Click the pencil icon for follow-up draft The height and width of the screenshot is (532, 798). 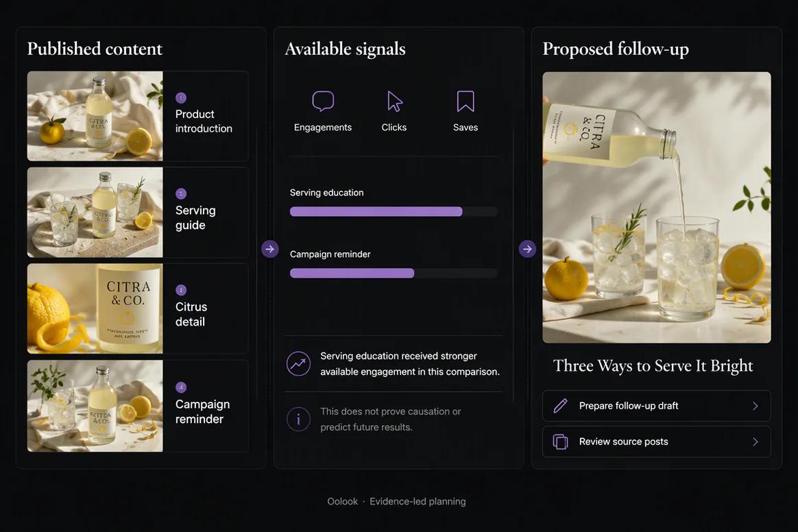[x=560, y=406]
